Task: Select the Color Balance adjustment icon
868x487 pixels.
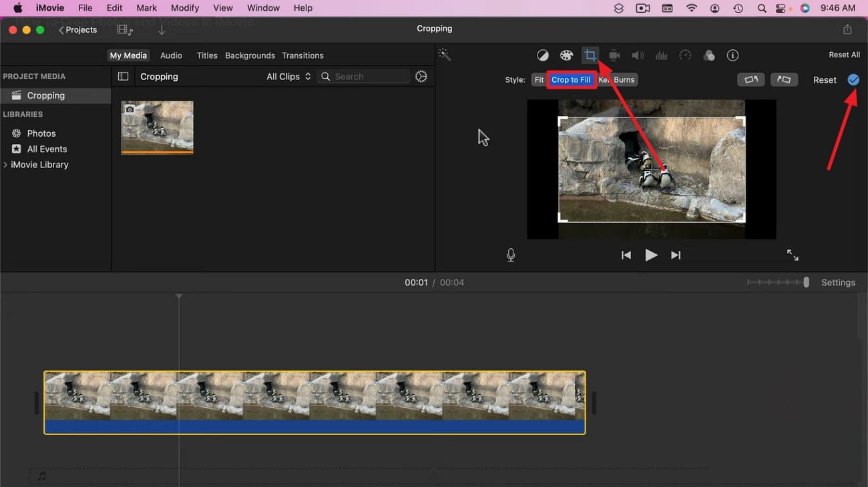Action: click(543, 55)
